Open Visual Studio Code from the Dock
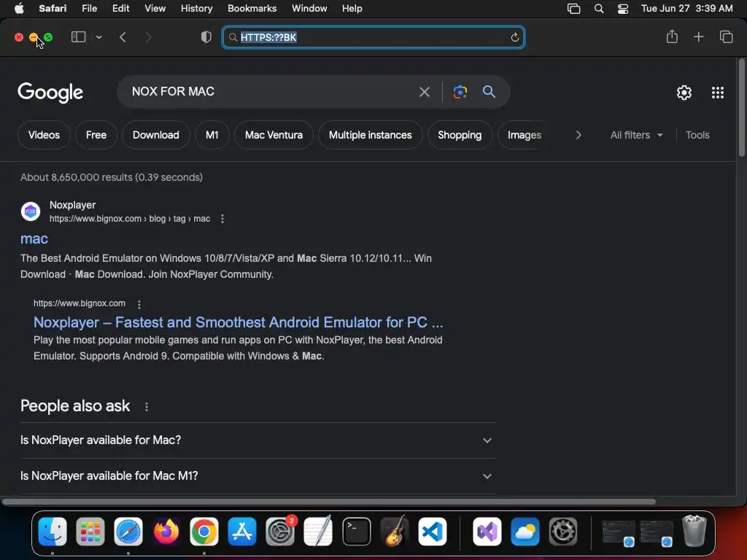Viewport: 747px width, 560px height. 433,532
